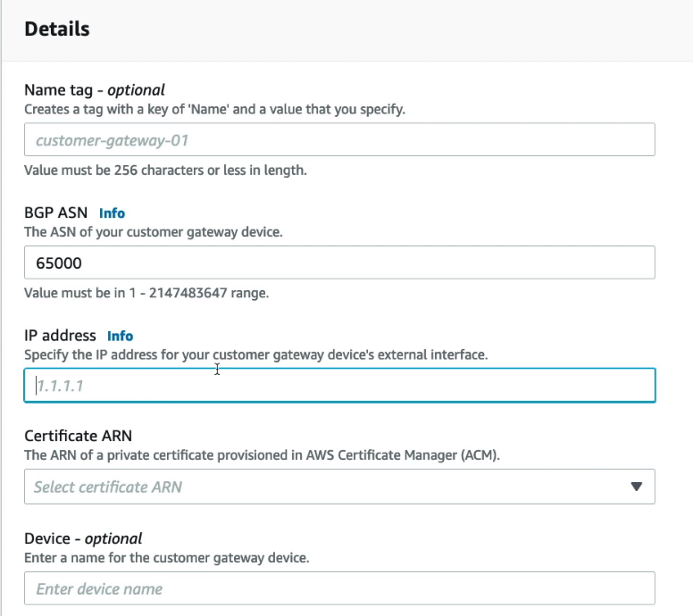Screen dimensions: 693x616
Task: Click the IP address input field
Action: pos(339,386)
